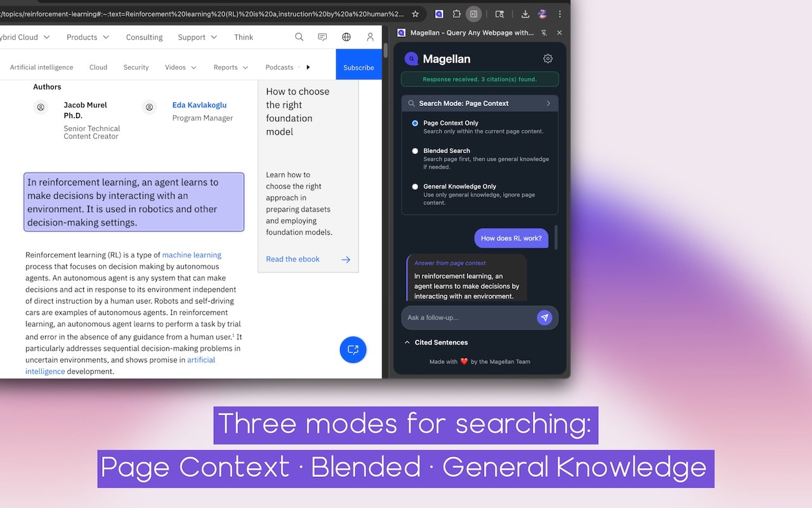Viewport: 812px width, 508px height.
Task: Toggle the browser side panel button
Action: click(474, 13)
